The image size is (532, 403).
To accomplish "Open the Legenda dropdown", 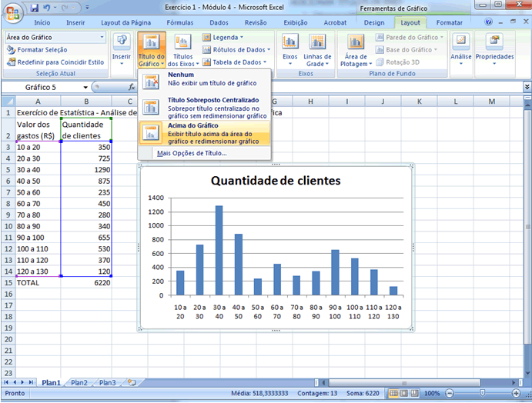I will [x=224, y=37].
